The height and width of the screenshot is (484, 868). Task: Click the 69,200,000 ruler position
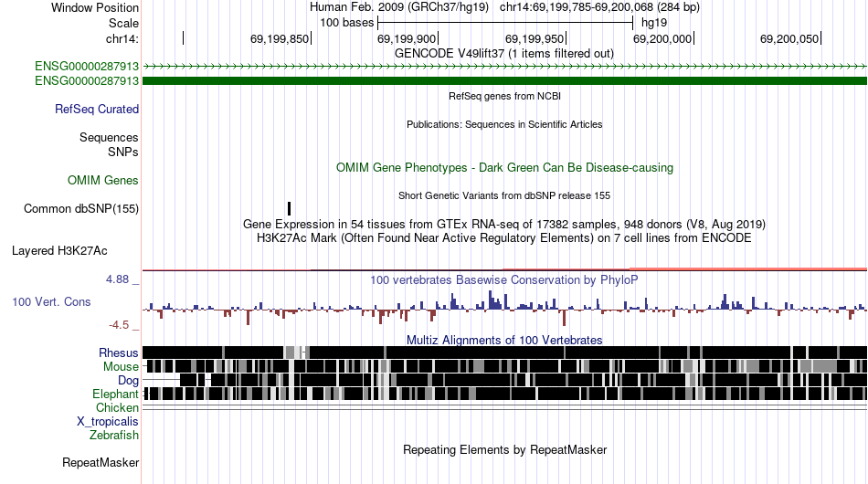tap(663, 38)
